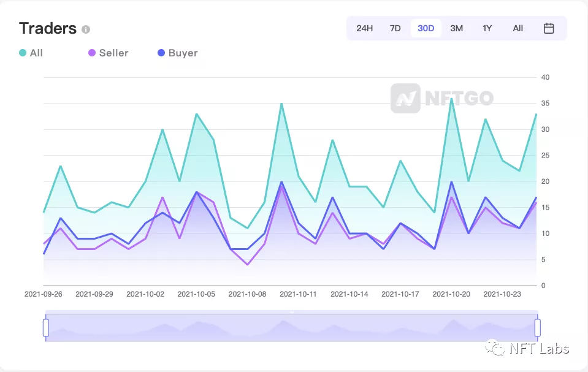Click the 2021-09-26 axis label
The image size is (588, 372).
click(43, 294)
